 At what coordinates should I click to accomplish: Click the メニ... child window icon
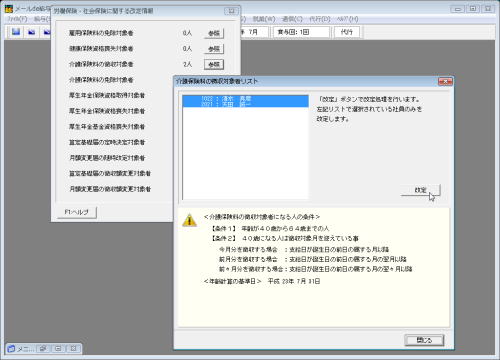click(x=11, y=349)
